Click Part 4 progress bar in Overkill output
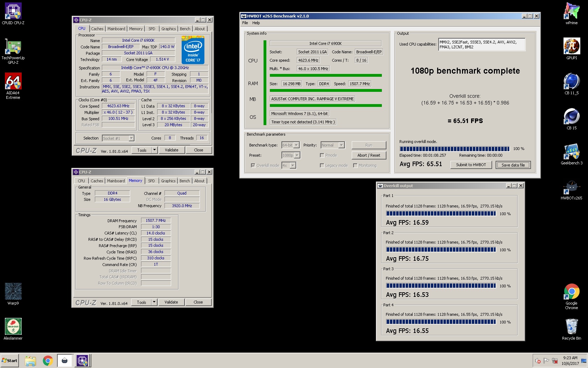Viewport: 588px width, 368px height. pyautogui.click(x=441, y=322)
